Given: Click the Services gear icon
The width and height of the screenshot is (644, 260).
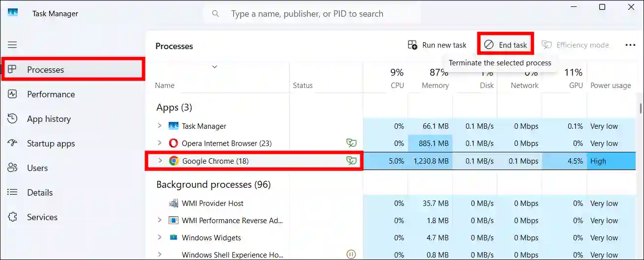Looking at the screenshot, I should point(13,217).
